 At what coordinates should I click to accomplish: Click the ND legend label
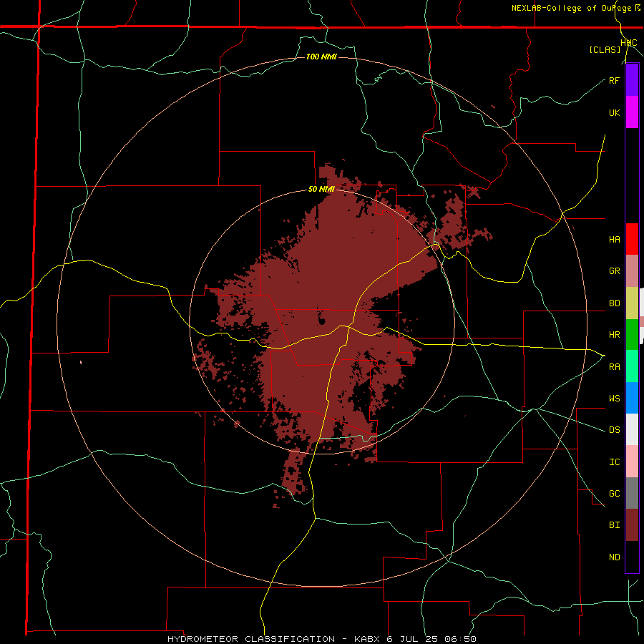pyautogui.click(x=614, y=557)
